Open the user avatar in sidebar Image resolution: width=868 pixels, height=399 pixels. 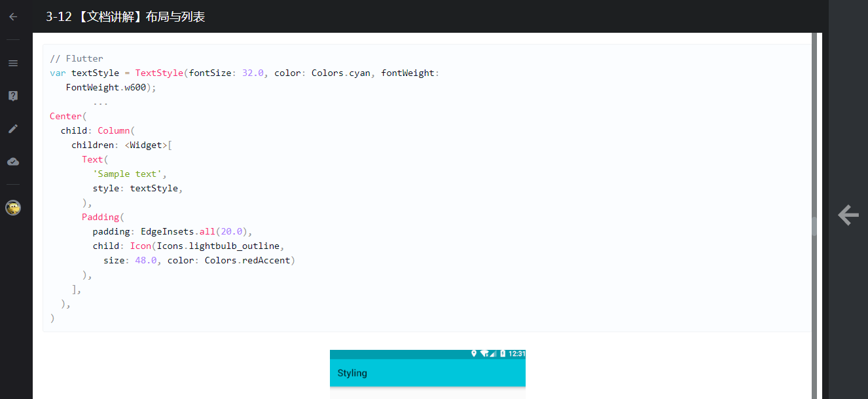point(13,208)
